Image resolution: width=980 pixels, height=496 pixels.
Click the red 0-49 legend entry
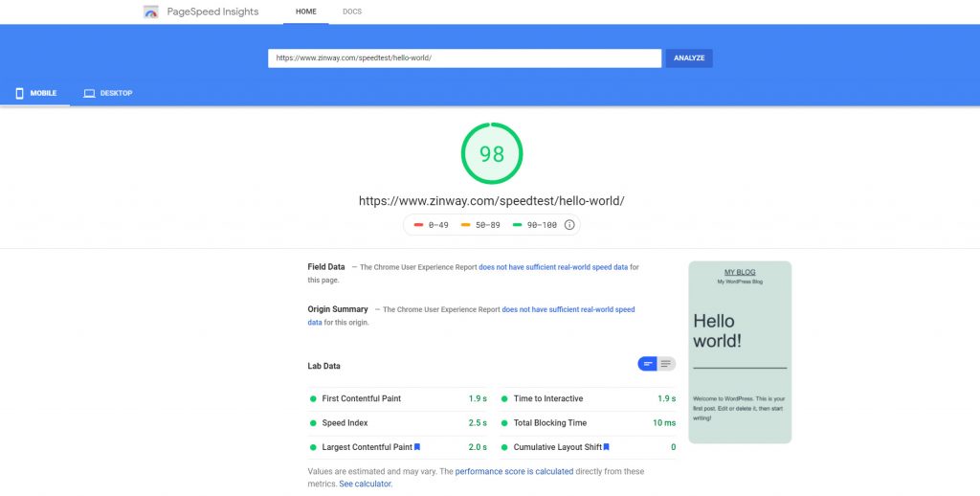pos(432,225)
